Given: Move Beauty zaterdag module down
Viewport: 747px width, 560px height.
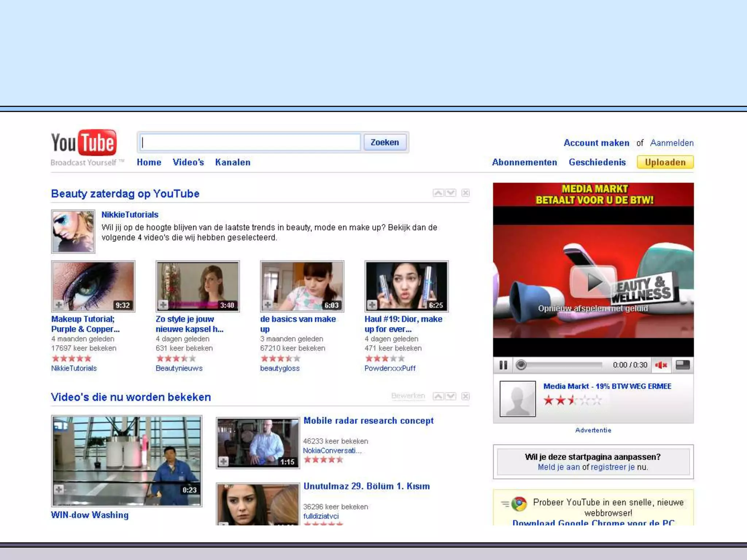Looking at the screenshot, I should [451, 193].
